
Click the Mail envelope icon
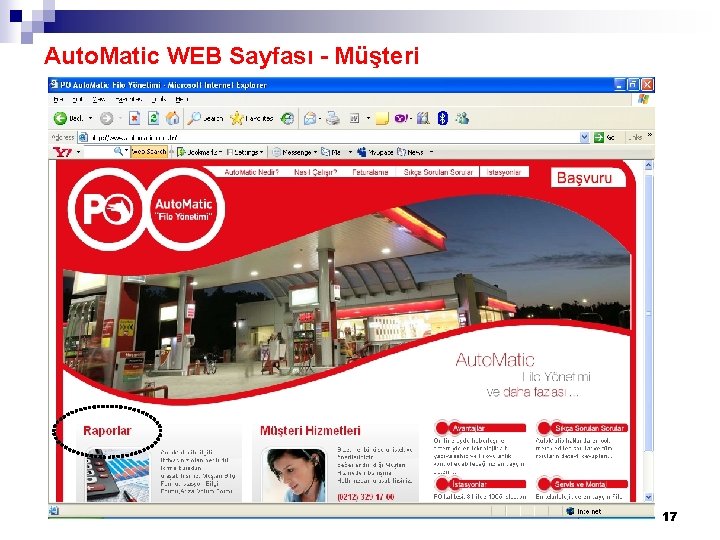point(310,118)
